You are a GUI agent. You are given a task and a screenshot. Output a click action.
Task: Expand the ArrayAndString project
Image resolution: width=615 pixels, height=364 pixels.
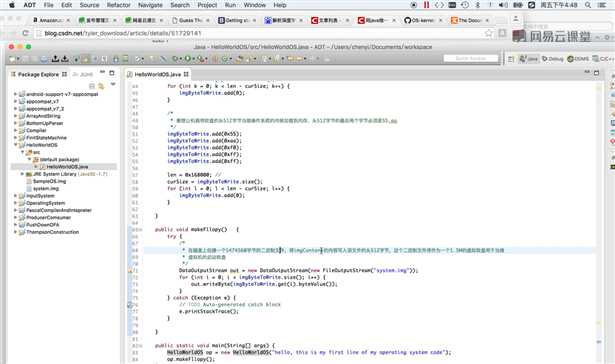point(15,116)
